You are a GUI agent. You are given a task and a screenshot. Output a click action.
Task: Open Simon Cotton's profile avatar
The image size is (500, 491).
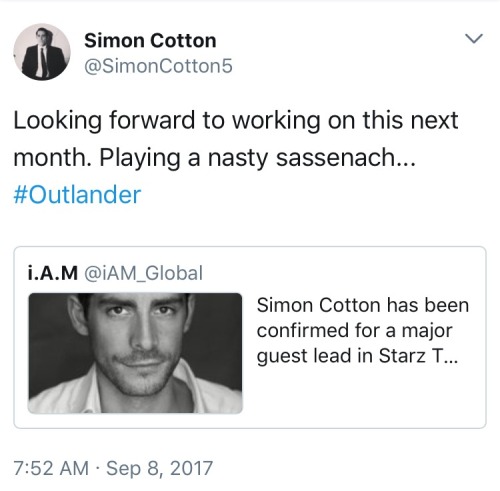click(x=42, y=52)
